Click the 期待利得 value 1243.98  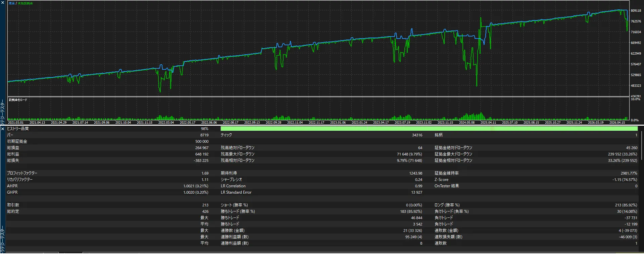416,173
